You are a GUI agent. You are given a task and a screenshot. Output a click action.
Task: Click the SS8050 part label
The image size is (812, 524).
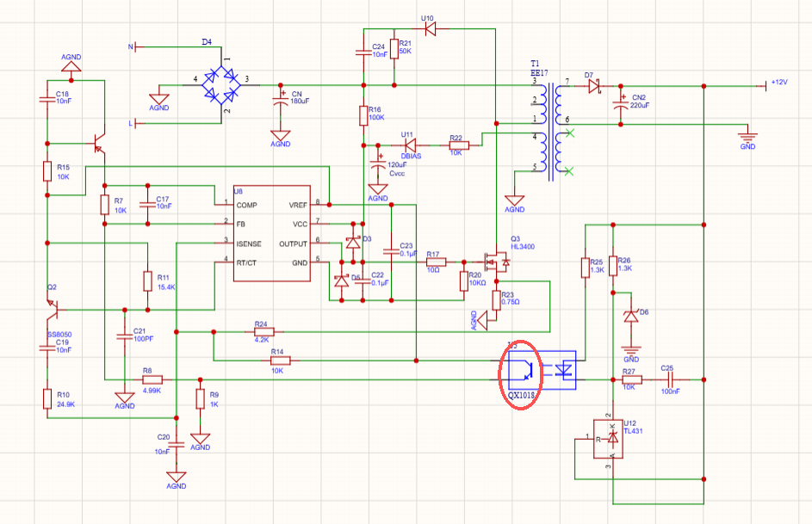[59, 335]
